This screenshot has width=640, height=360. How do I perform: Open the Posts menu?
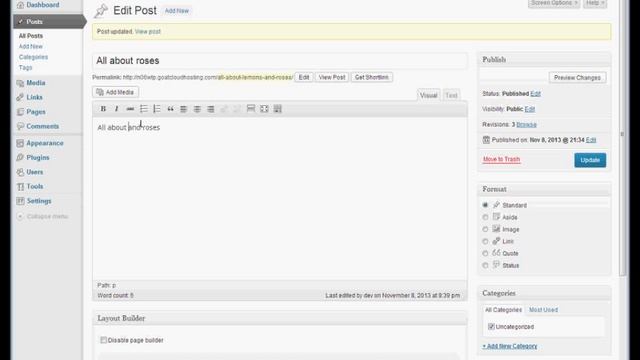49,21
